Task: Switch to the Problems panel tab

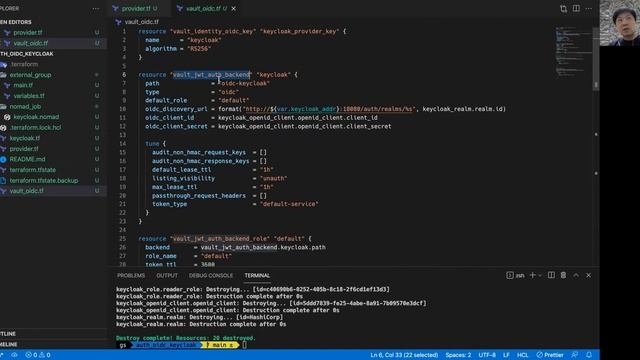Action: click(131, 276)
